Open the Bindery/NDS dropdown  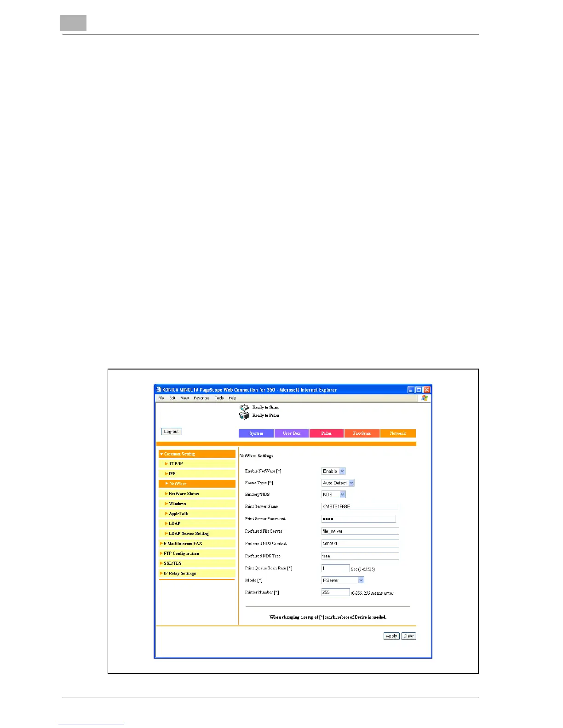pyautogui.click(x=333, y=495)
